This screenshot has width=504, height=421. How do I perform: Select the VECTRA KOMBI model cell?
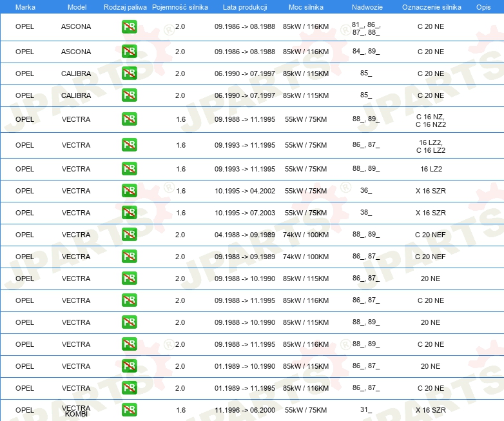click(x=76, y=411)
